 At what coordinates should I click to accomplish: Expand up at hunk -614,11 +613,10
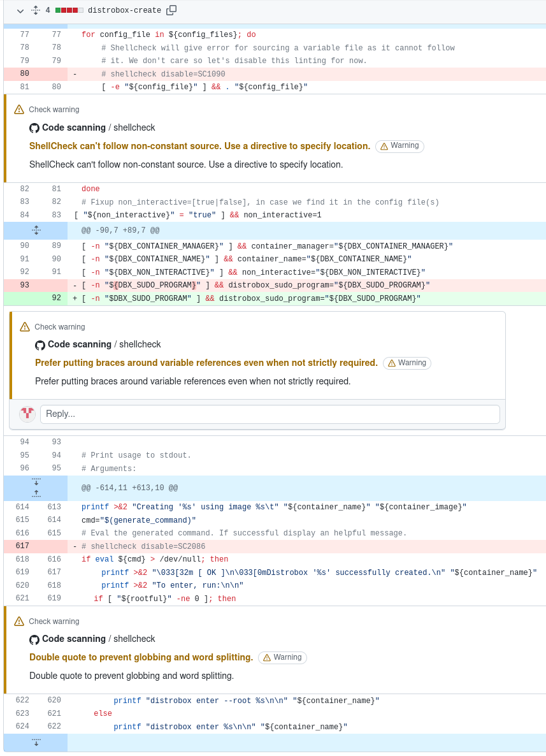tap(36, 494)
